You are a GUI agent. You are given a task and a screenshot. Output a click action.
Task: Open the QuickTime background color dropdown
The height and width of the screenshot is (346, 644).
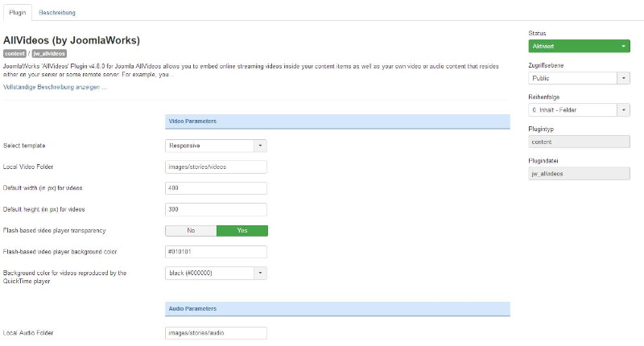click(x=216, y=273)
